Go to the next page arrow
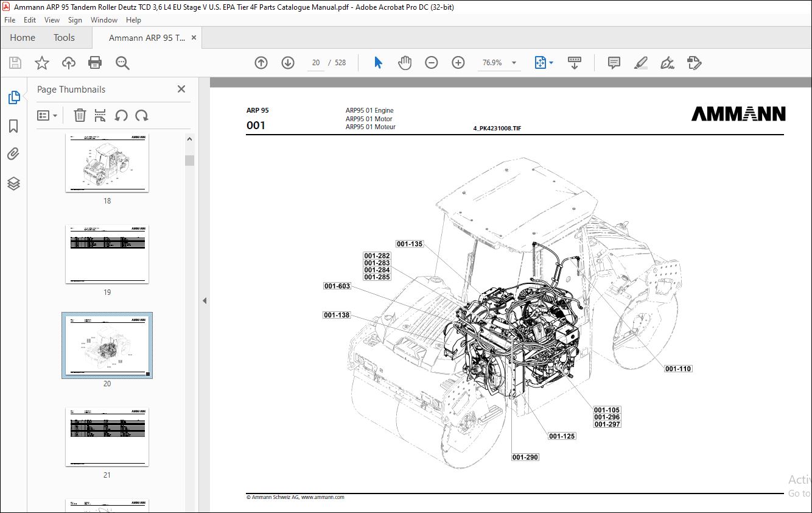This screenshot has width=812, height=513. point(288,63)
